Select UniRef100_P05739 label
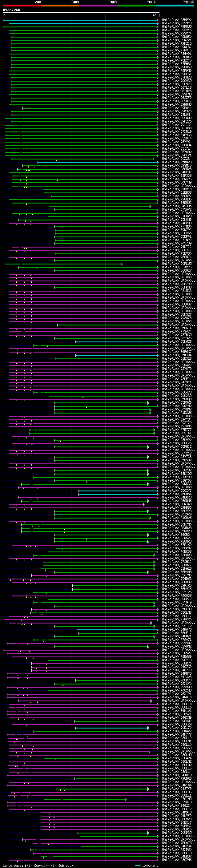197x868 pixels. click(x=176, y=243)
